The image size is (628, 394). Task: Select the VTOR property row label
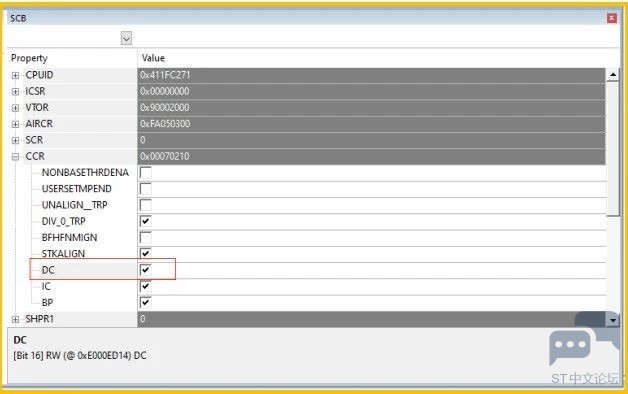point(37,108)
